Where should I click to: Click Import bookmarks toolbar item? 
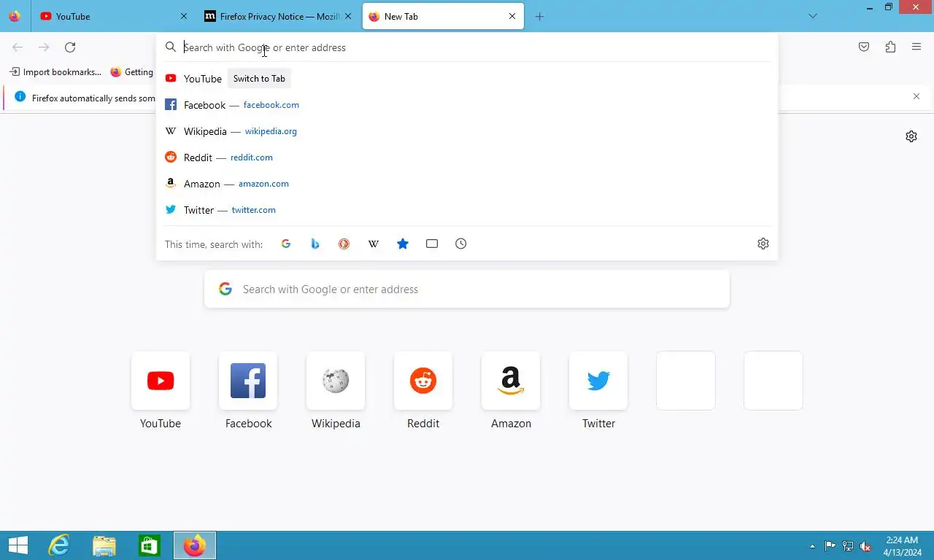[55, 71]
